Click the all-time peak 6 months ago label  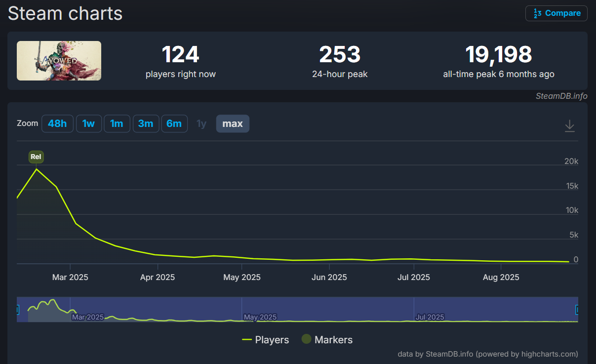[499, 75]
